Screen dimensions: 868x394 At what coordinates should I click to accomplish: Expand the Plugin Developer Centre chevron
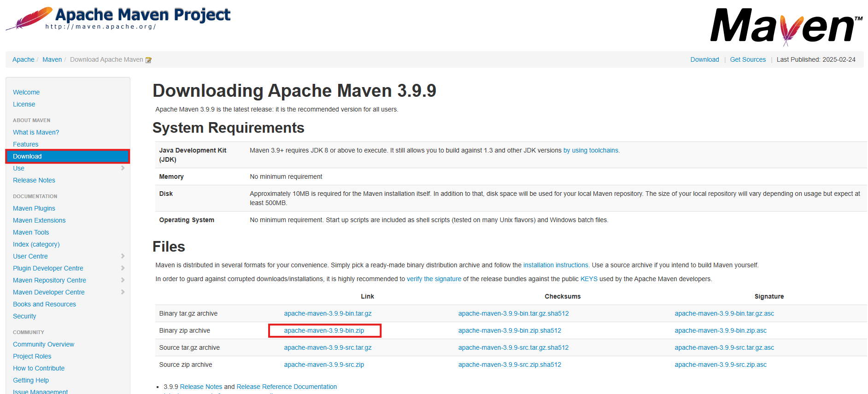123,268
